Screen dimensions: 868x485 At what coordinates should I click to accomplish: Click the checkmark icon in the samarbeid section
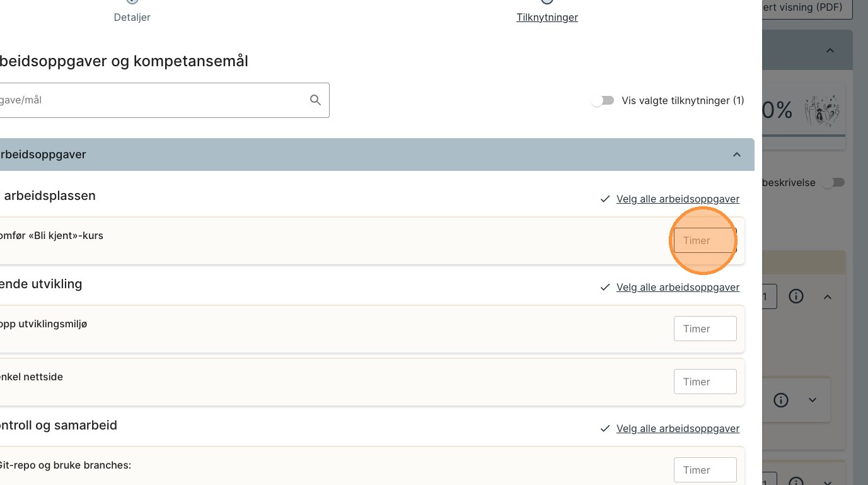coord(605,429)
